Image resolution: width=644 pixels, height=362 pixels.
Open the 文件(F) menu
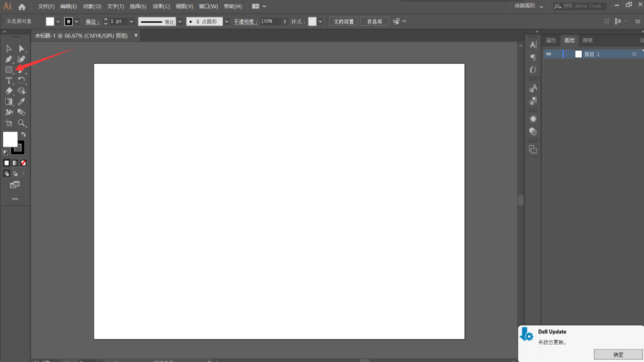tap(46, 6)
